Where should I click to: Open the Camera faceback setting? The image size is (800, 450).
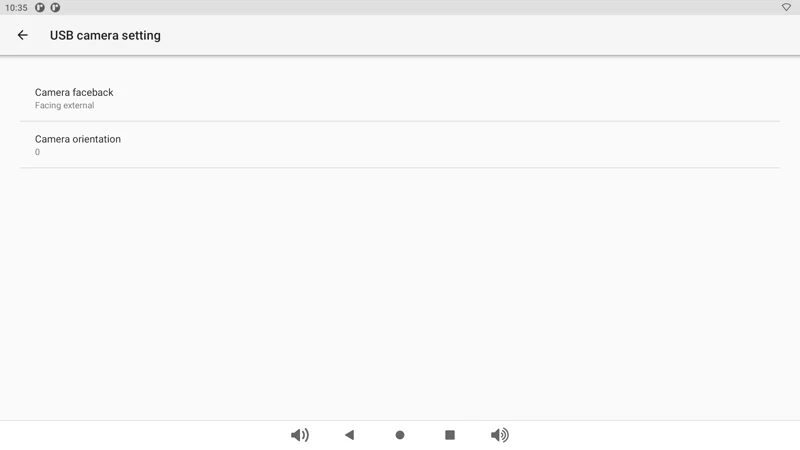[x=400, y=98]
